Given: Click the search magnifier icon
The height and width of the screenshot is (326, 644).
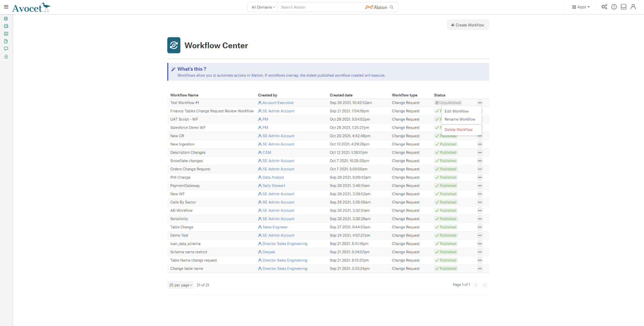Looking at the screenshot, I should [391, 7].
